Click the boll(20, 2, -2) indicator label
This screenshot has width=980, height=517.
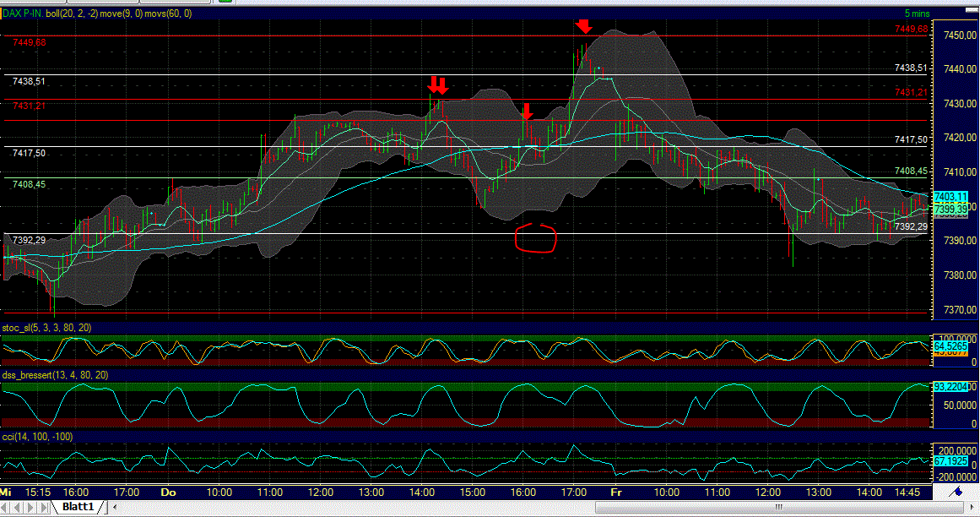pyautogui.click(x=70, y=14)
